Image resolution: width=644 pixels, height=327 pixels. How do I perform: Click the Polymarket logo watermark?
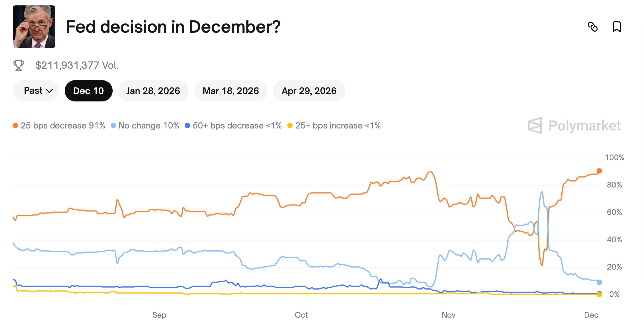point(574,126)
